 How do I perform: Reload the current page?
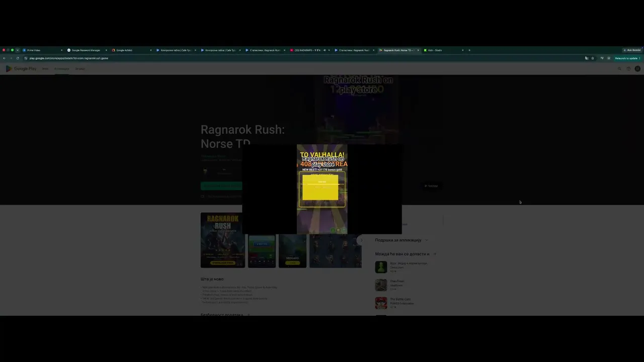coord(18,58)
